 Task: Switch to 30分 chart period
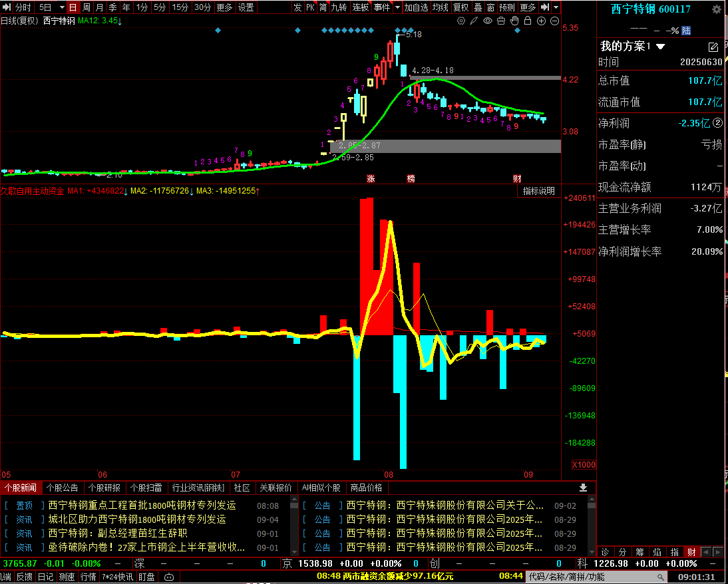pos(202,7)
